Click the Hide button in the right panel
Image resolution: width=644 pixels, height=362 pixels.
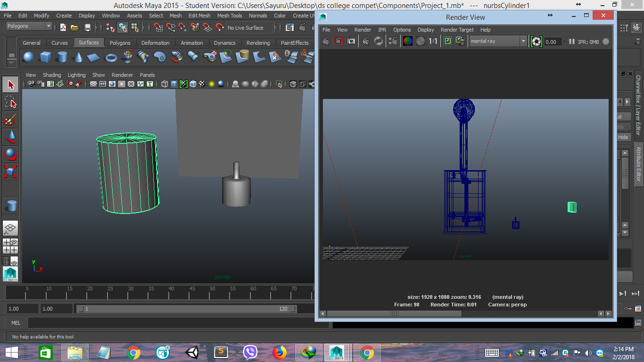click(x=622, y=137)
